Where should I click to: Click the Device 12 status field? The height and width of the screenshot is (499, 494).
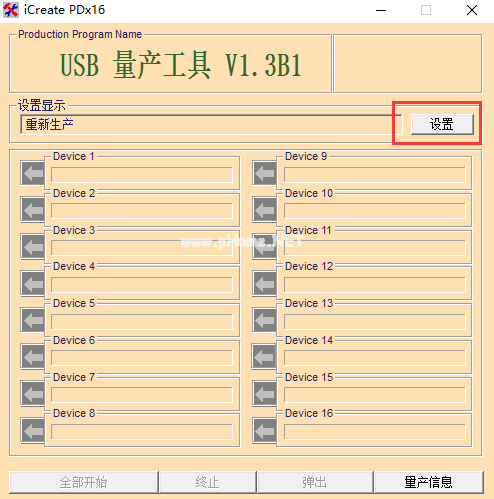click(375, 285)
